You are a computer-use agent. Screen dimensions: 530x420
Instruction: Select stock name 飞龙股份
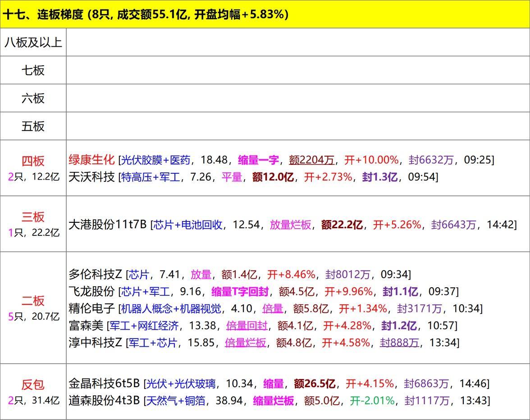(x=91, y=291)
